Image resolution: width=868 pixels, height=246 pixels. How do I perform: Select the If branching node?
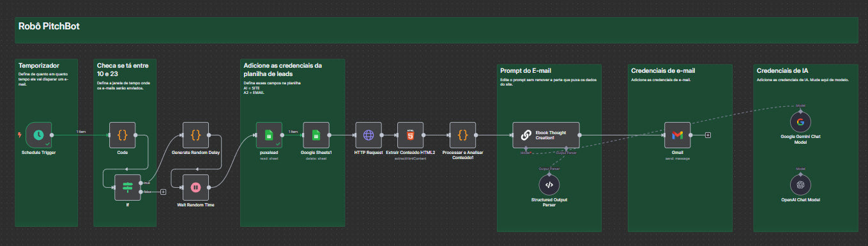(127, 187)
